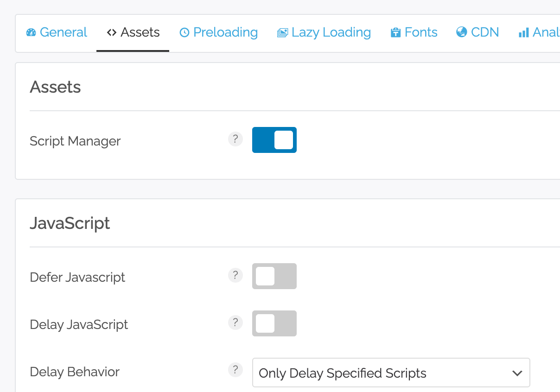Select the Assets tab
This screenshot has width=560, height=392.
pyautogui.click(x=133, y=32)
